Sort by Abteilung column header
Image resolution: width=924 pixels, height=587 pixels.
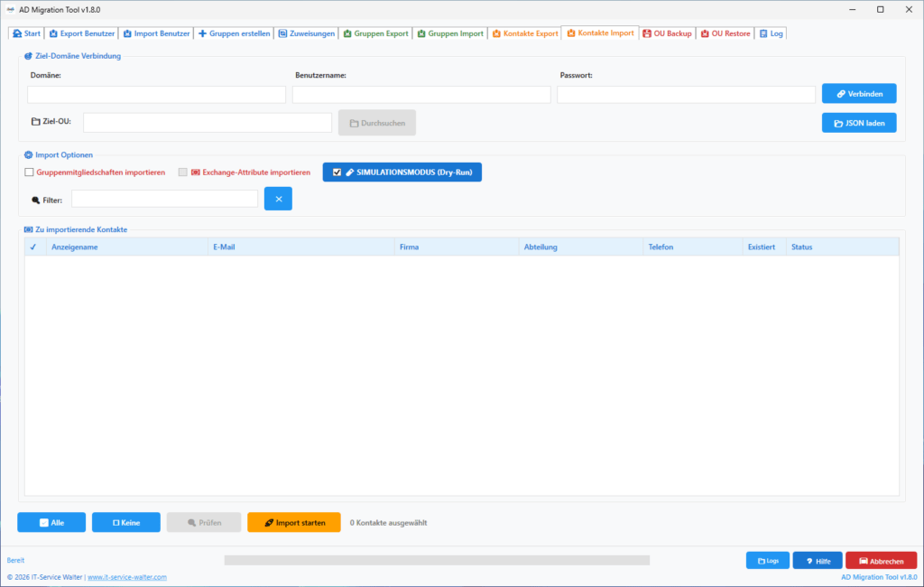(581, 247)
